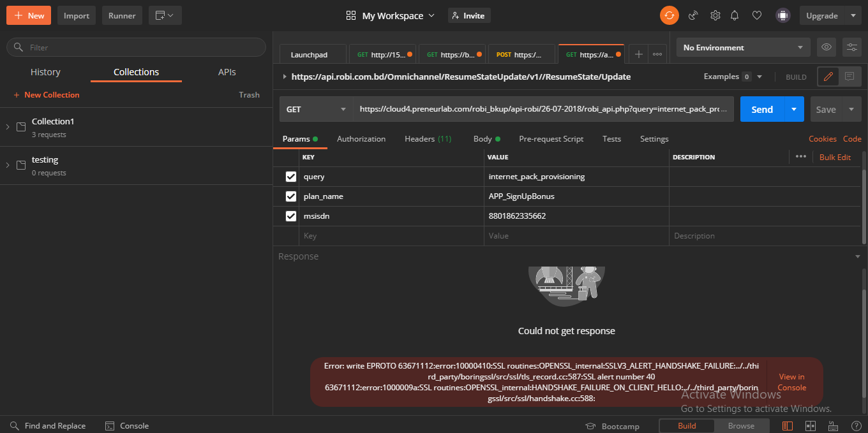
Task: Open the user avatar menu
Action: point(782,15)
